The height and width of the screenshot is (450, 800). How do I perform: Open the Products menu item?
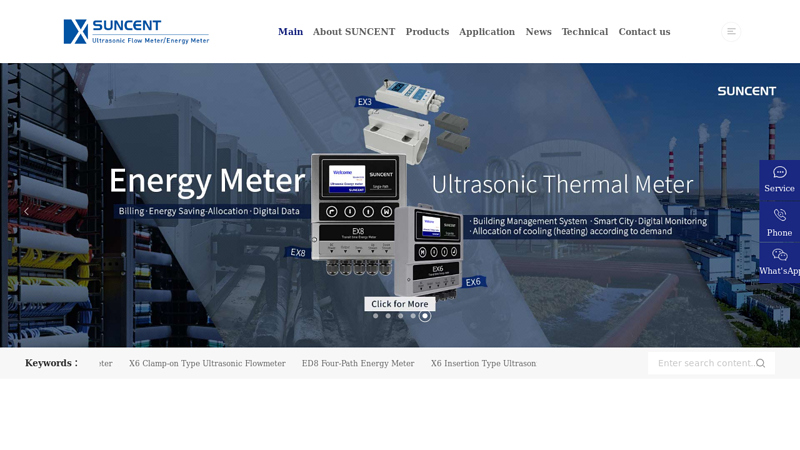tap(427, 32)
